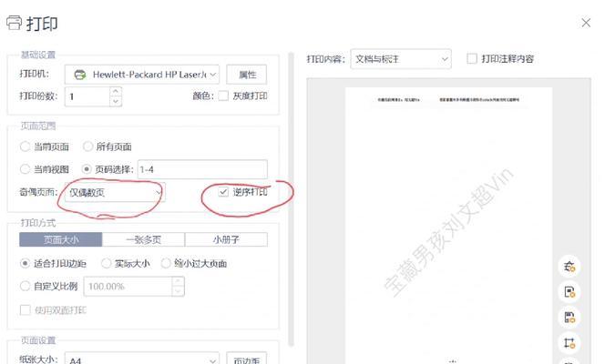The height and width of the screenshot is (364, 605).
Task: Select 当前视图 radio button
Action: pyautogui.click(x=25, y=169)
